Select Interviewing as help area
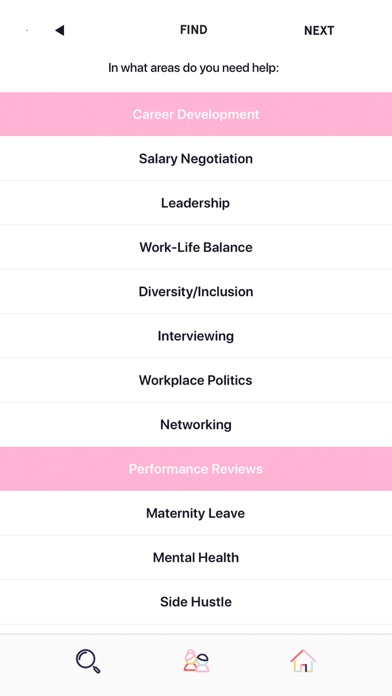Screen dimensions: 392x696 click(x=196, y=336)
